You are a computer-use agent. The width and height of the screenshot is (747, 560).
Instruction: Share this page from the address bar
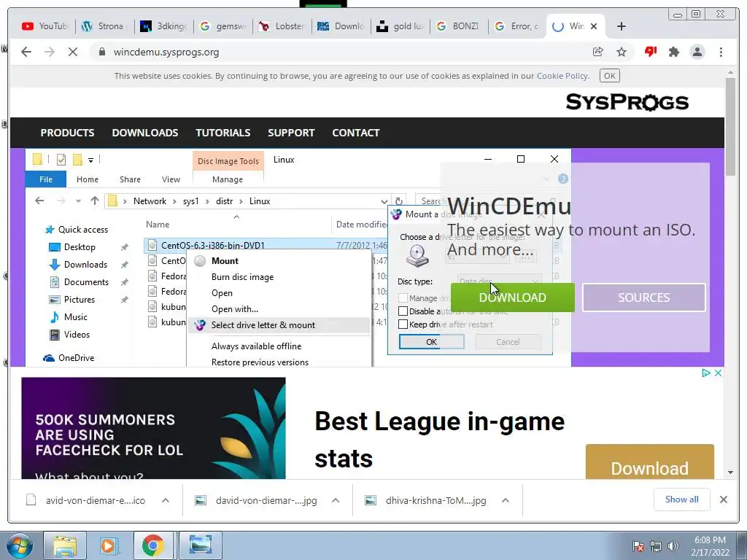click(x=598, y=52)
